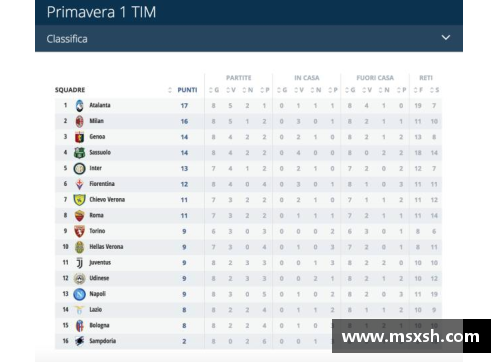This screenshot has width=500, height=362.
Task: Select the Genoa crest icon
Action: [79, 137]
